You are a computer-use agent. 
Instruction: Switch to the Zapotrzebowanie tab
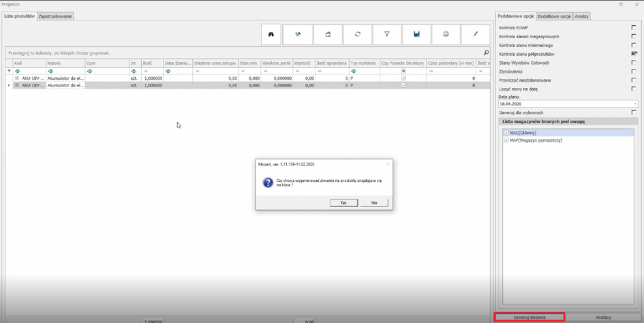point(55,16)
